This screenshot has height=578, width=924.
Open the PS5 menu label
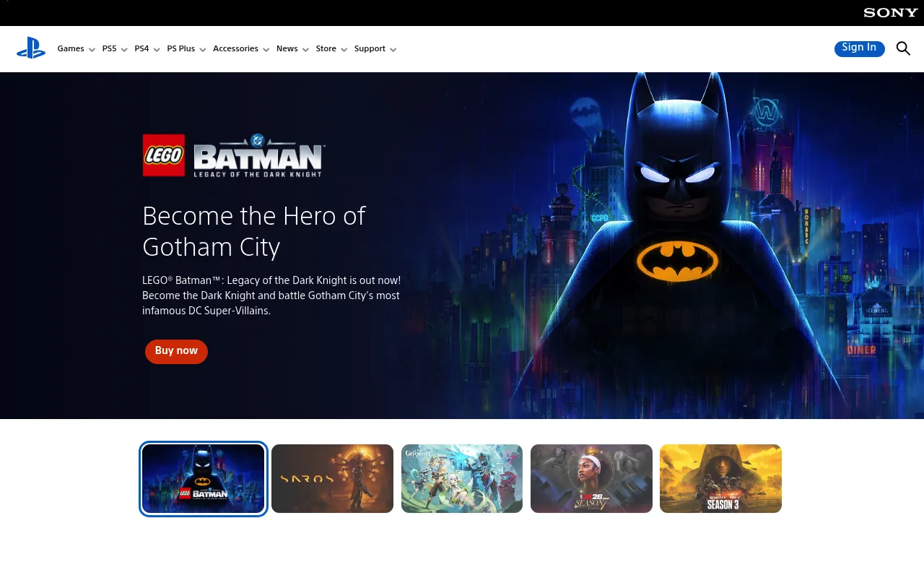coord(109,49)
